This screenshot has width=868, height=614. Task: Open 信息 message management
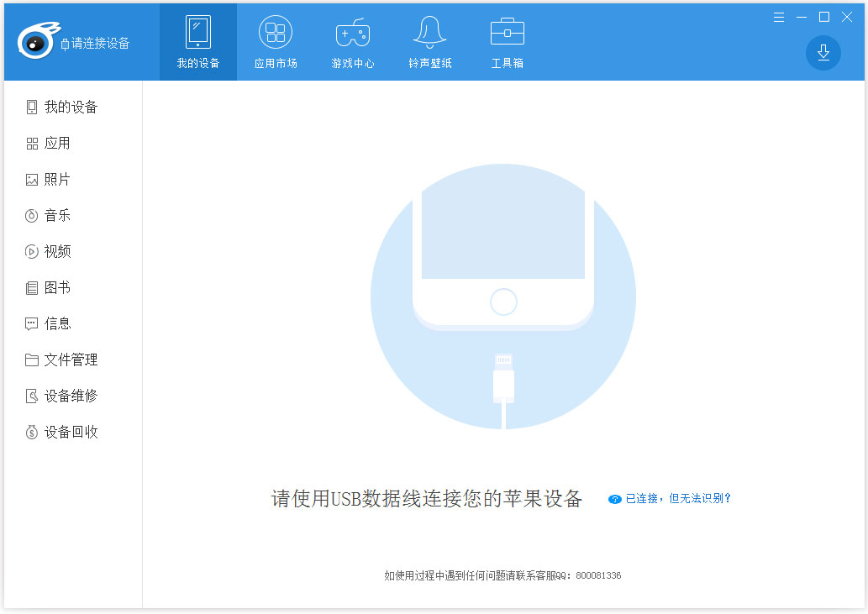(x=56, y=323)
